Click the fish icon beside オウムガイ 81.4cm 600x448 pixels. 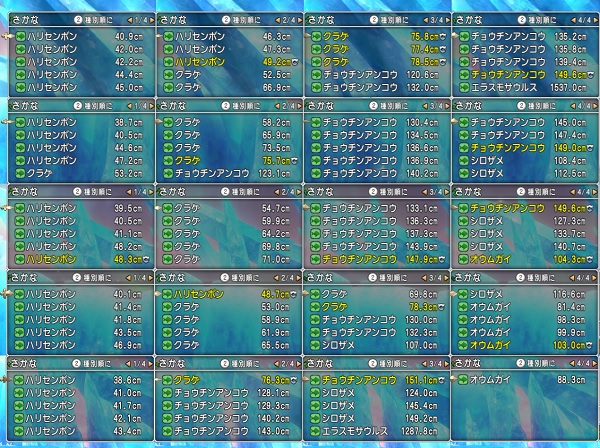(x=463, y=307)
